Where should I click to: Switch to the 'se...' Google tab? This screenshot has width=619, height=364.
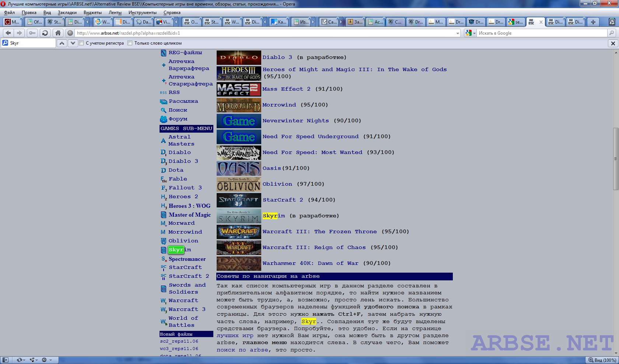(x=515, y=22)
